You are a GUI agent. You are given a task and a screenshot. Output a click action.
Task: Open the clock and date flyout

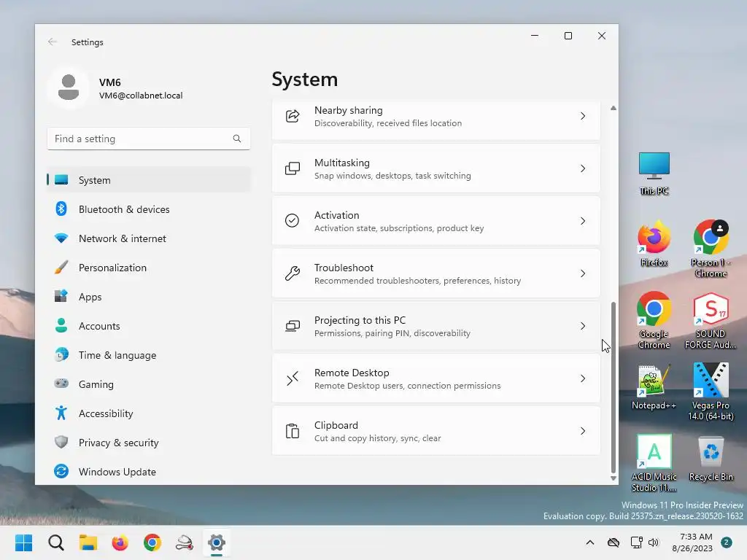692,542
